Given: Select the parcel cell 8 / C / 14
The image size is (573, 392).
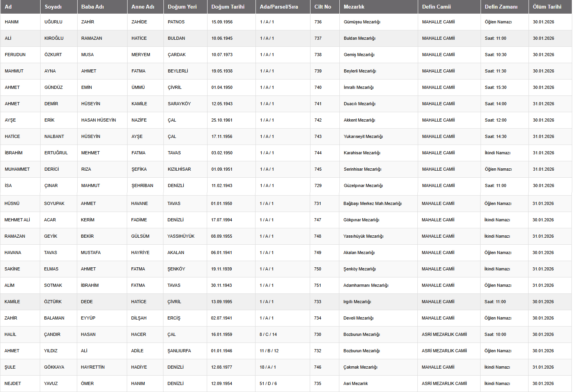Looking at the screenshot, I should point(268,334).
